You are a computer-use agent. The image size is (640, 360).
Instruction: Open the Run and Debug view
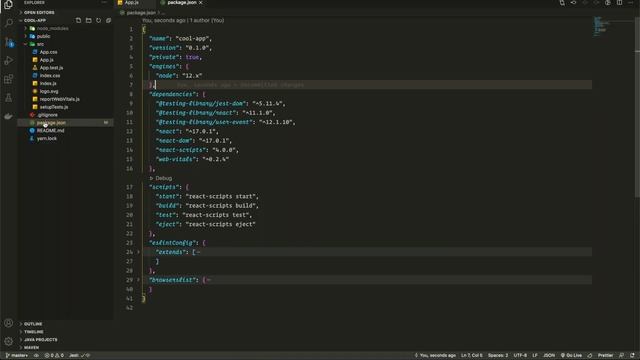pos(9,60)
